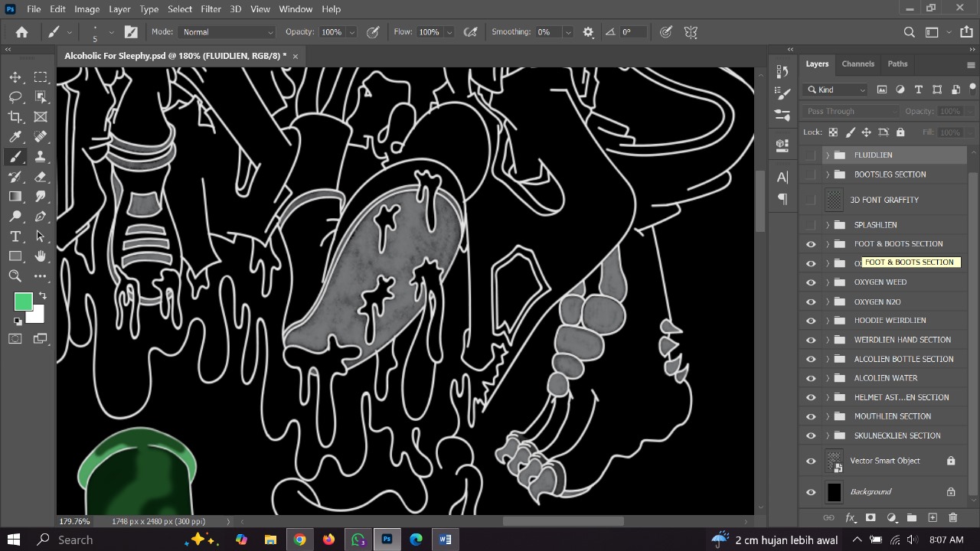Select the Eraser tool

pos(40,176)
